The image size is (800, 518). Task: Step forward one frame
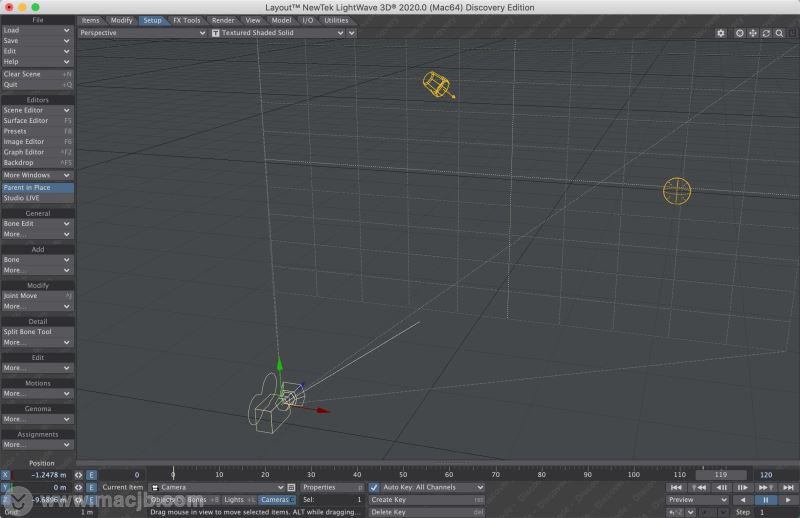point(743,487)
